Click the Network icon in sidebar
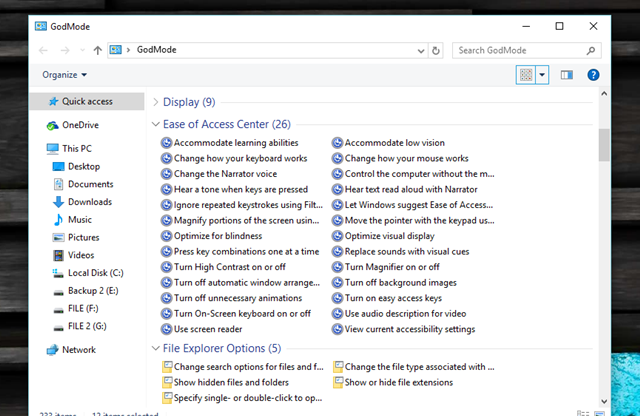This screenshot has width=640, height=416. click(52, 350)
